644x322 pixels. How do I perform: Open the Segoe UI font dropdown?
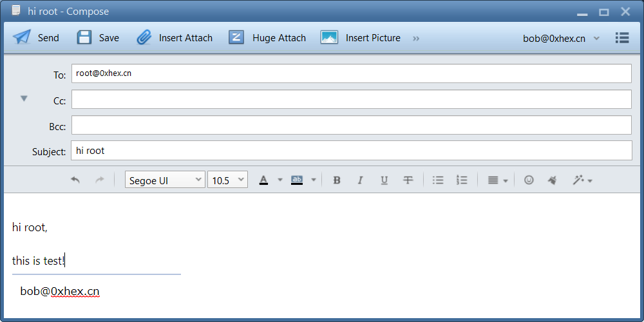(165, 180)
